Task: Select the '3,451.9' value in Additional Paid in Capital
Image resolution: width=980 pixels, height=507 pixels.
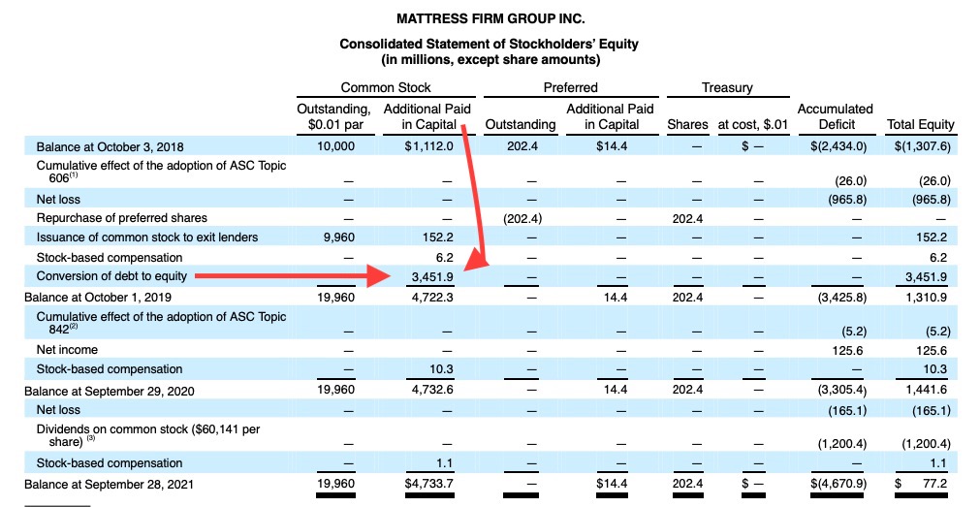Action: tap(432, 277)
